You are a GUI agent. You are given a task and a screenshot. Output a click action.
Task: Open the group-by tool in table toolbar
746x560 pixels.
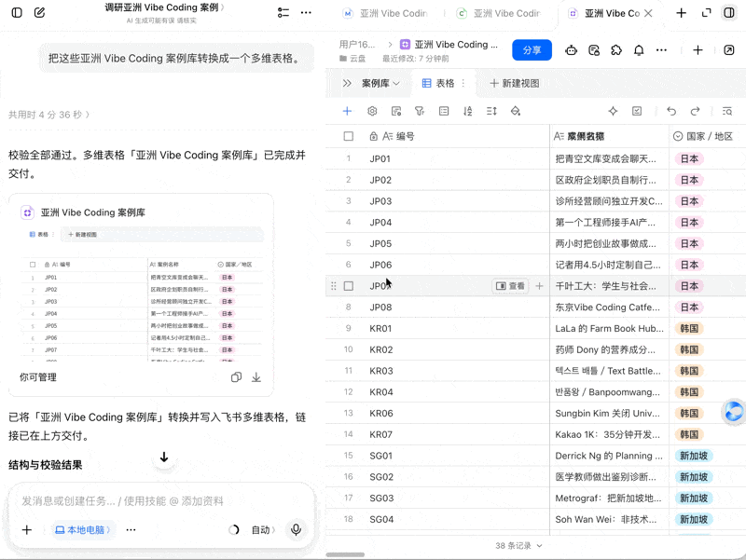[444, 111]
